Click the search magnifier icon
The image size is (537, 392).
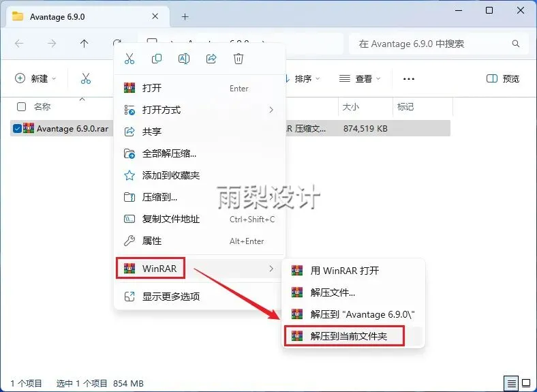point(515,44)
